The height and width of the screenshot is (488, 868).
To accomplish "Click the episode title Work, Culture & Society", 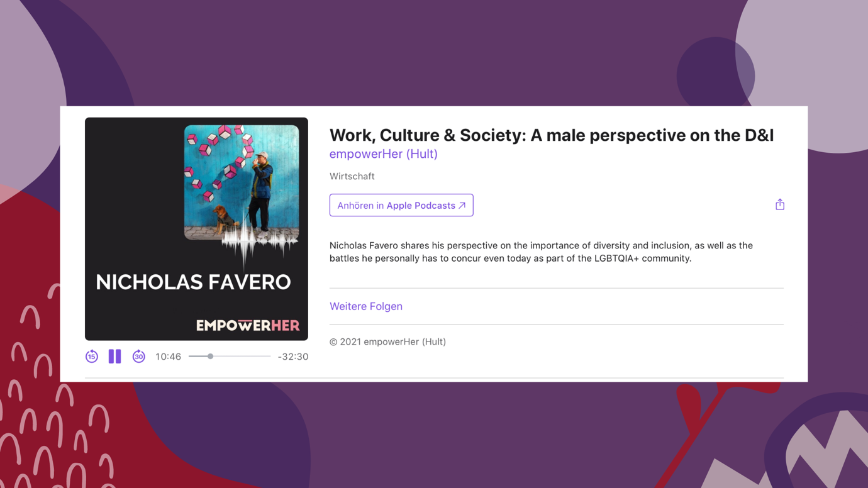I will click(552, 135).
